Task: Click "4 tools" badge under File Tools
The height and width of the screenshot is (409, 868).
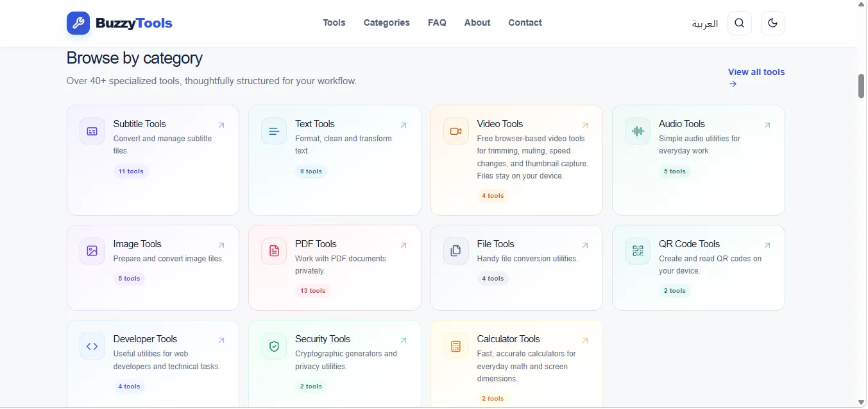Action: click(x=493, y=279)
